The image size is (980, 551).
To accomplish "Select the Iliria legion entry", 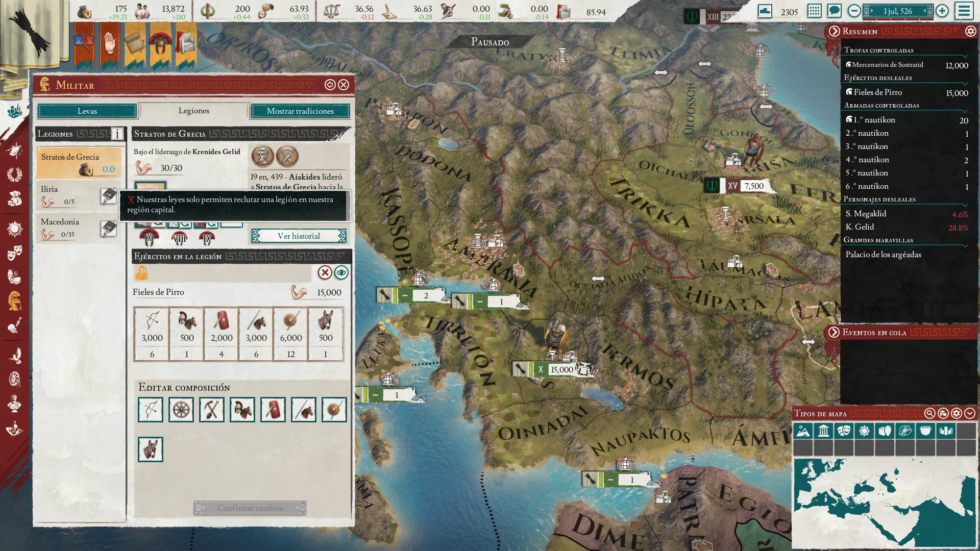I will pyautogui.click(x=79, y=195).
